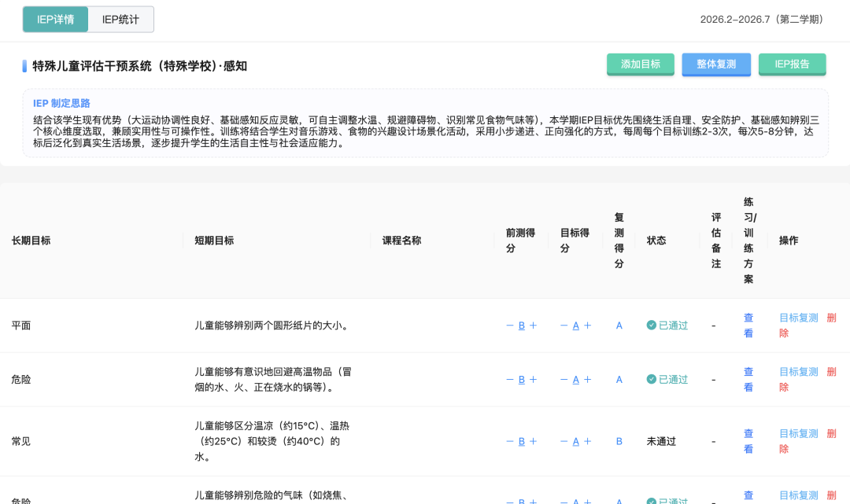Click the title 特殊儿童评估干预系统（特殊学校）·感知
The width and height of the screenshot is (850, 504).
coord(140,66)
